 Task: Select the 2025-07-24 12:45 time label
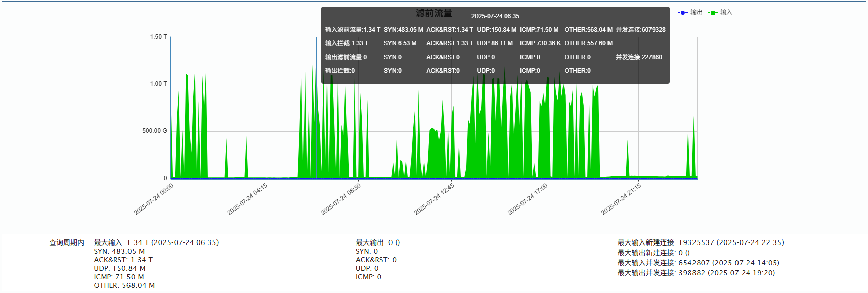point(435,199)
